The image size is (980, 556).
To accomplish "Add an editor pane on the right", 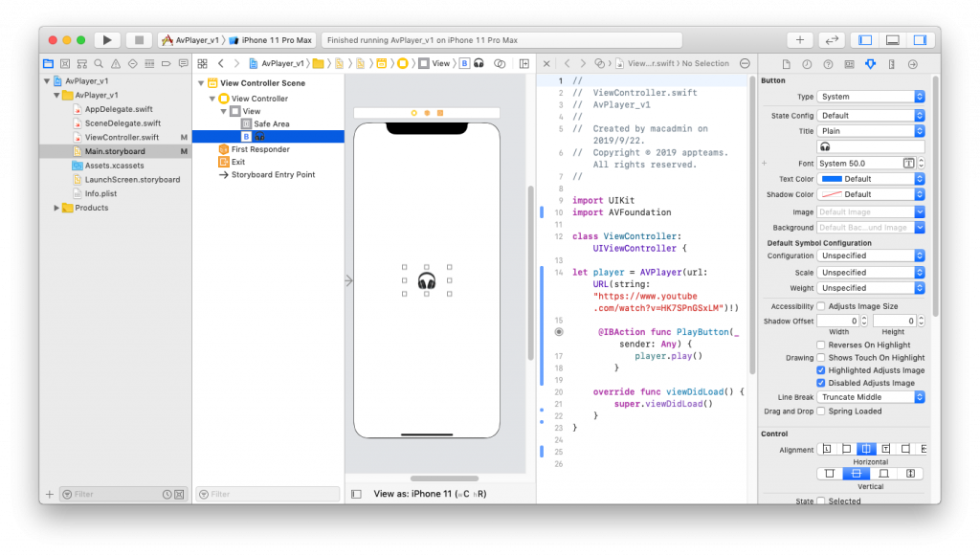I will [524, 64].
